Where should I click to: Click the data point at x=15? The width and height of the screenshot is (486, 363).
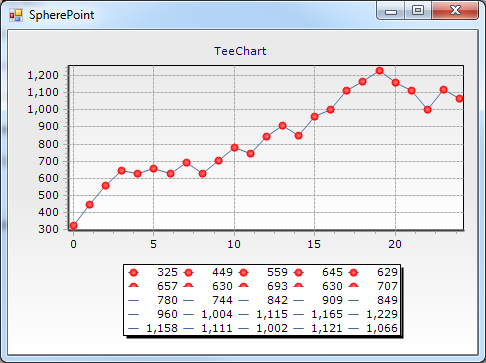[x=314, y=116]
